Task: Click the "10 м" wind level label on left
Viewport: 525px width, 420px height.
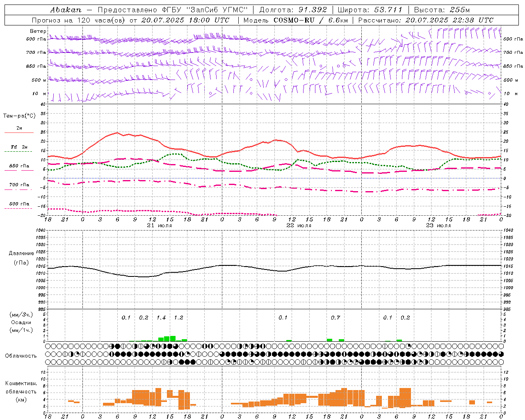Action: coord(39,94)
